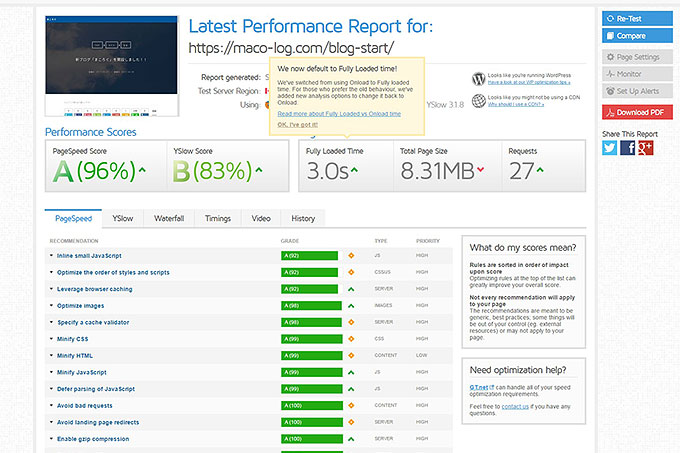This screenshot has width=680, height=453.
Task: Expand the Minify HTML recommendation
Action: pos(75,355)
